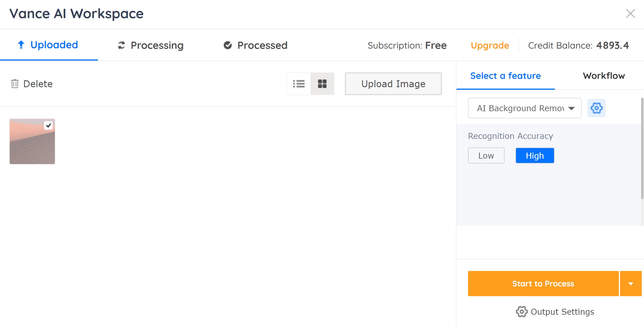Screen dimensions: 644x327
Task: Switch to the Processing tab
Action: [x=151, y=45]
